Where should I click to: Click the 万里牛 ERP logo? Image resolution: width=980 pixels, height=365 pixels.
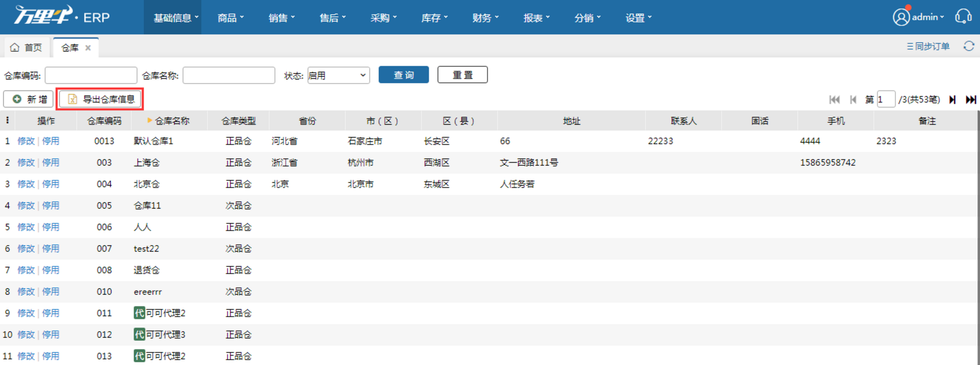pyautogui.click(x=62, y=16)
